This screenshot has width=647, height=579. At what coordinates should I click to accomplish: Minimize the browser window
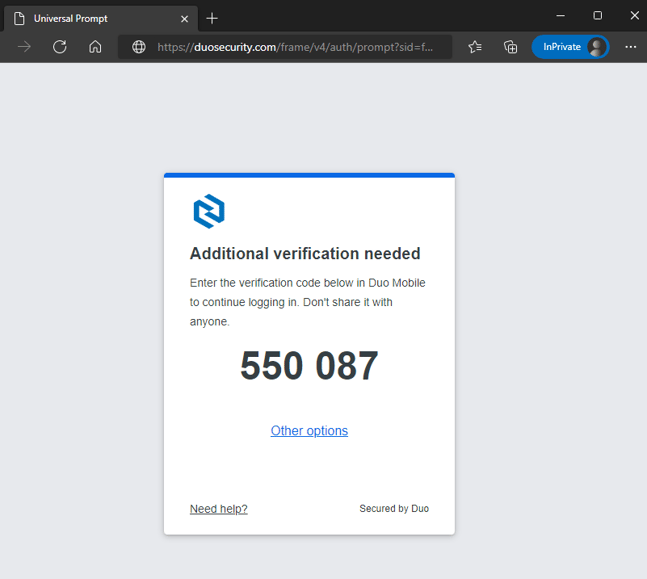[560, 16]
